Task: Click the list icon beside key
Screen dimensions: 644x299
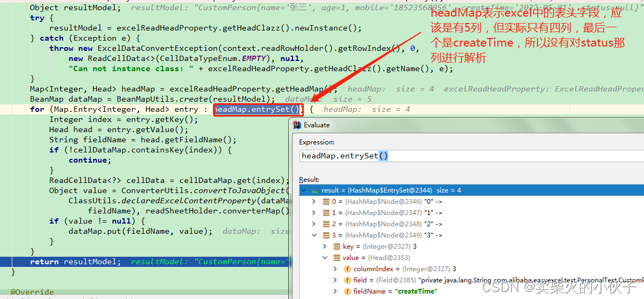Action: [x=336, y=247]
